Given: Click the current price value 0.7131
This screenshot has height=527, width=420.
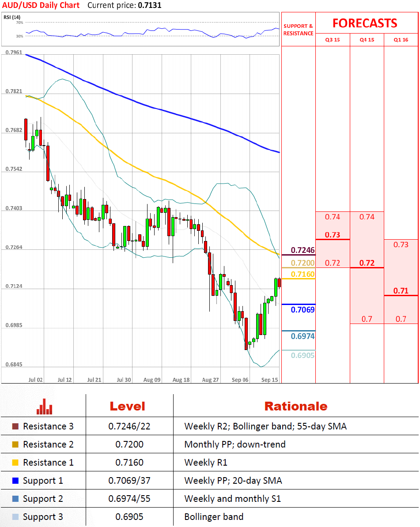Looking at the screenshot, I should (x=150, y=5).
